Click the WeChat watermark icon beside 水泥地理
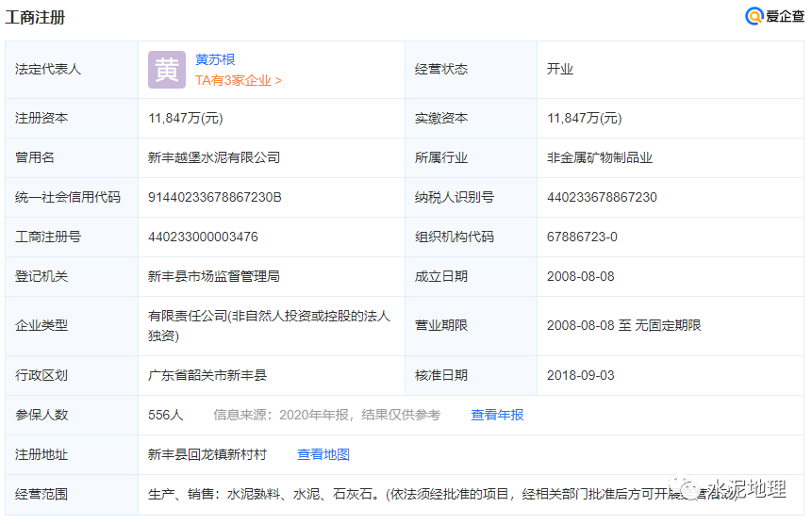The height and width of the screenshot is (524, 812). pos(693,490)
